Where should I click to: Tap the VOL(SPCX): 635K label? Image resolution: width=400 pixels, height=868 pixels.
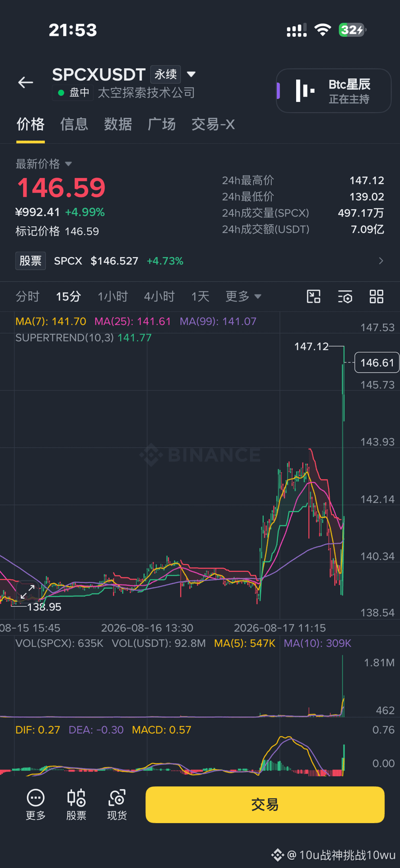pyautogui.click(x=59, y=643)
